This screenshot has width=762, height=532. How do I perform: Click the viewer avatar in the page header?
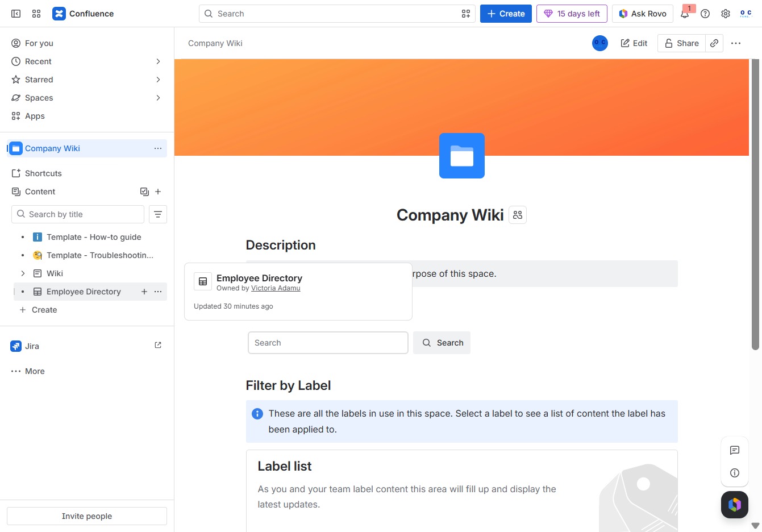tap(600, 43)
